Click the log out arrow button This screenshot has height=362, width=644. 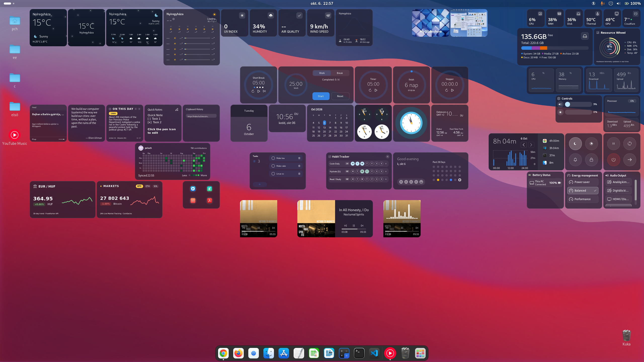click(629, 160)
